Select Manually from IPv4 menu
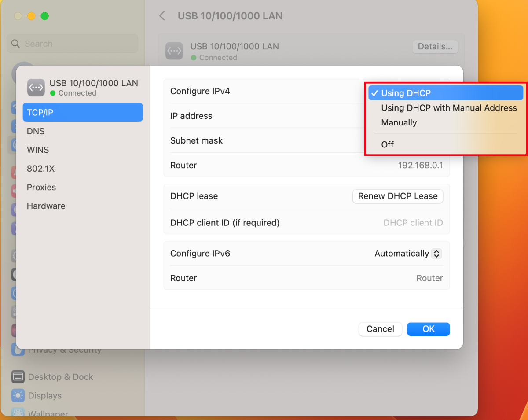The width and height of the screenshot is (528, 420). [x=399, y=123]
